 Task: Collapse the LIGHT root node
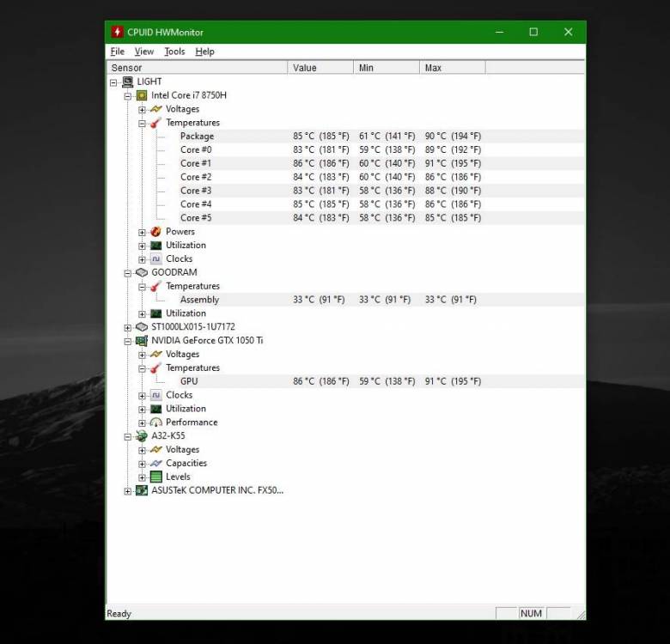pos(113,82)
